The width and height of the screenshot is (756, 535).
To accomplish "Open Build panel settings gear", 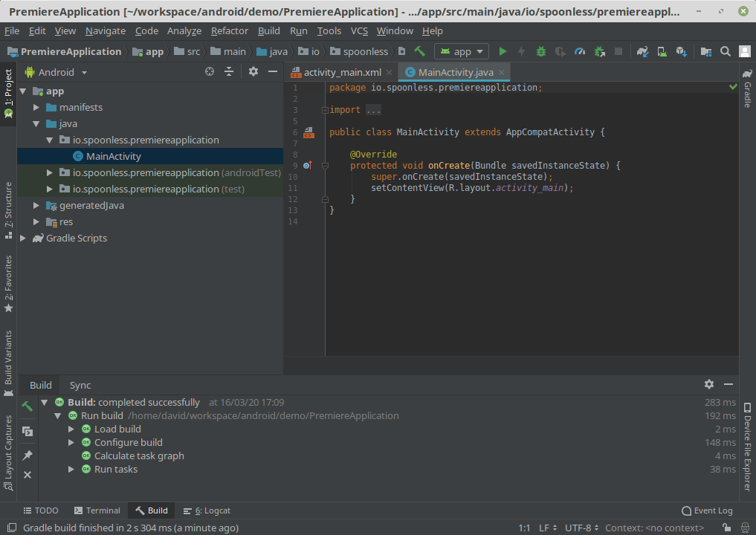I will [x=708, y=384].
